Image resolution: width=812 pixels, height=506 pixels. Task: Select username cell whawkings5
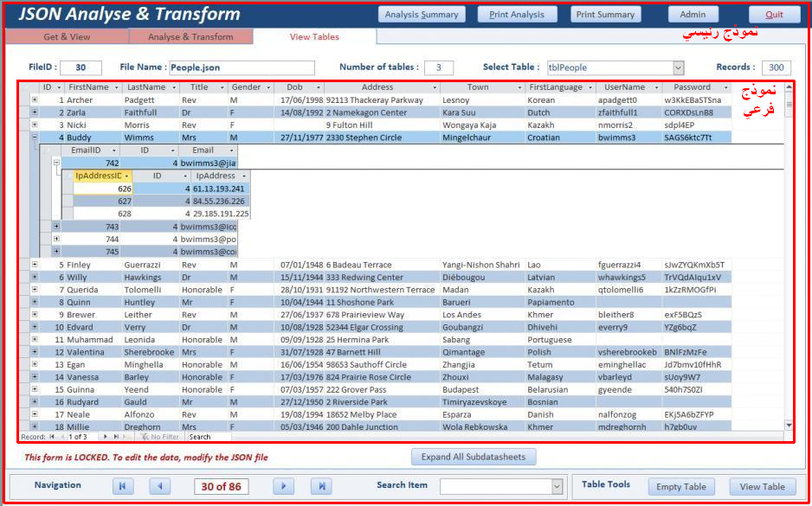(628, 278)
